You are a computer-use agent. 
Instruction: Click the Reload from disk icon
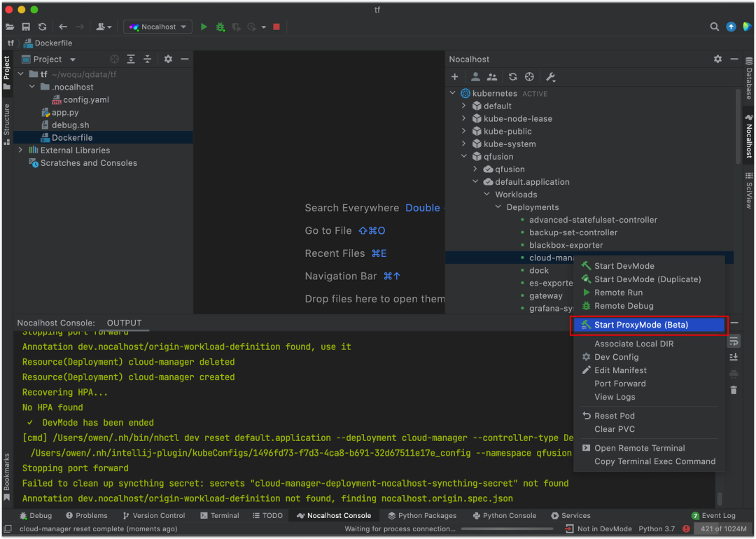43,27
